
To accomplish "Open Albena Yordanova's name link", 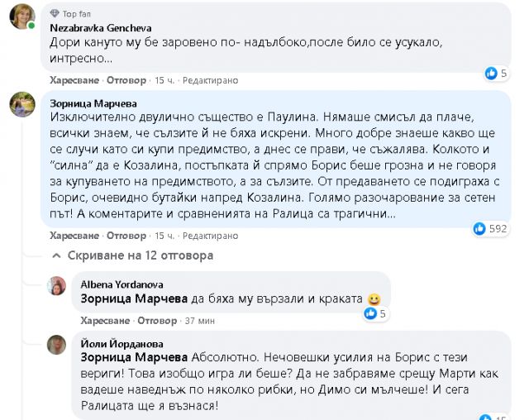I will [123, 283].
